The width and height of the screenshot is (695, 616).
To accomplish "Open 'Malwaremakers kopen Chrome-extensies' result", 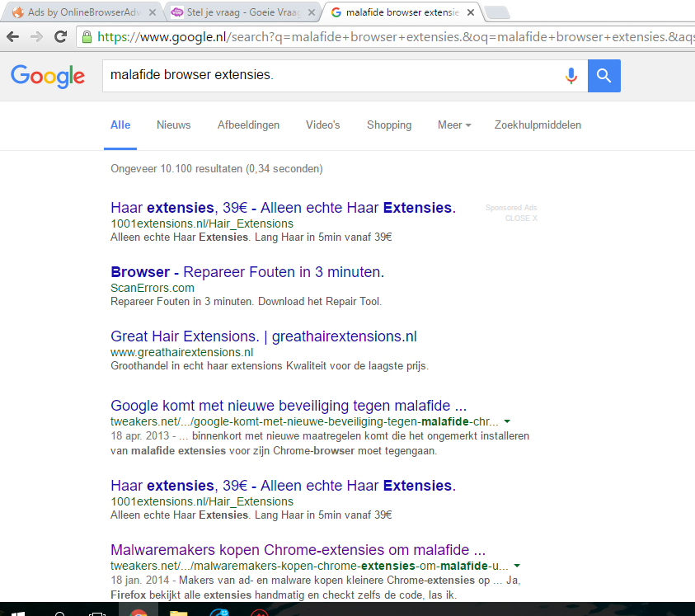I will point(298,550).
